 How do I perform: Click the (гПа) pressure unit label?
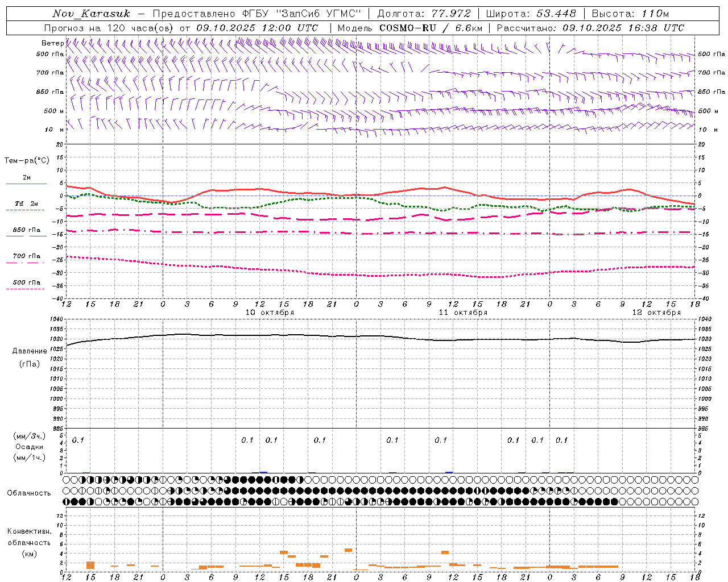pyautogui.click(x=30, y=364)
